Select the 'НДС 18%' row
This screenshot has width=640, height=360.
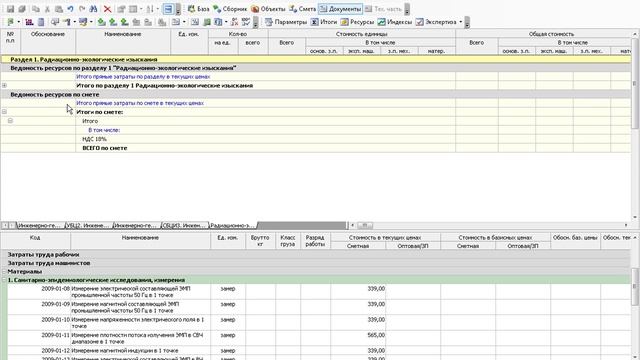(316, 139)
